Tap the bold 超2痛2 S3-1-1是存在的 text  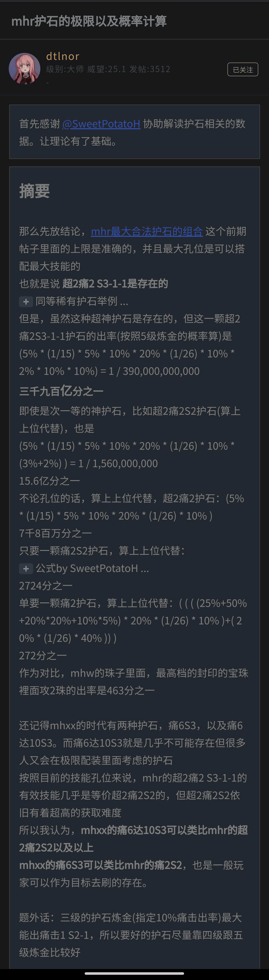115,284
